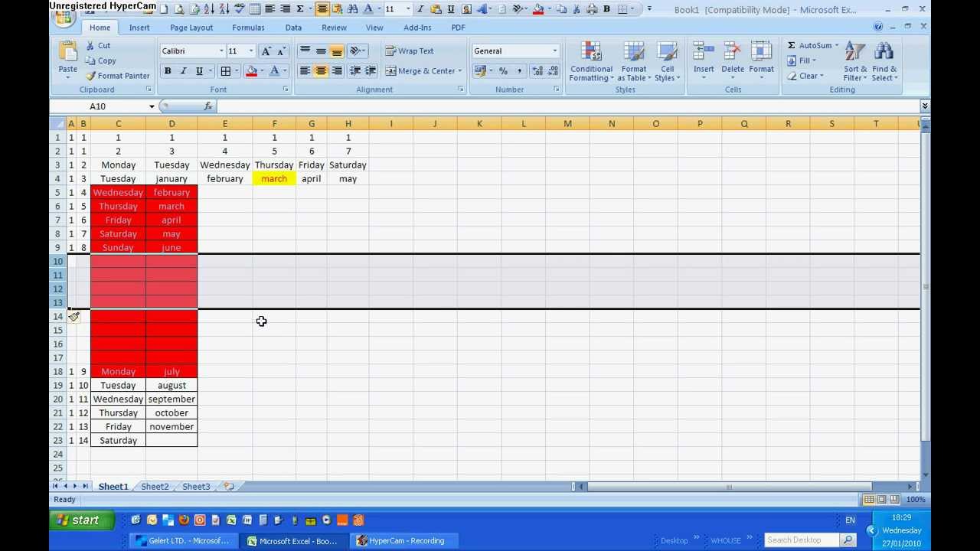
Task: Click the Name Box showing A10
Action: (x=97, y=106)
